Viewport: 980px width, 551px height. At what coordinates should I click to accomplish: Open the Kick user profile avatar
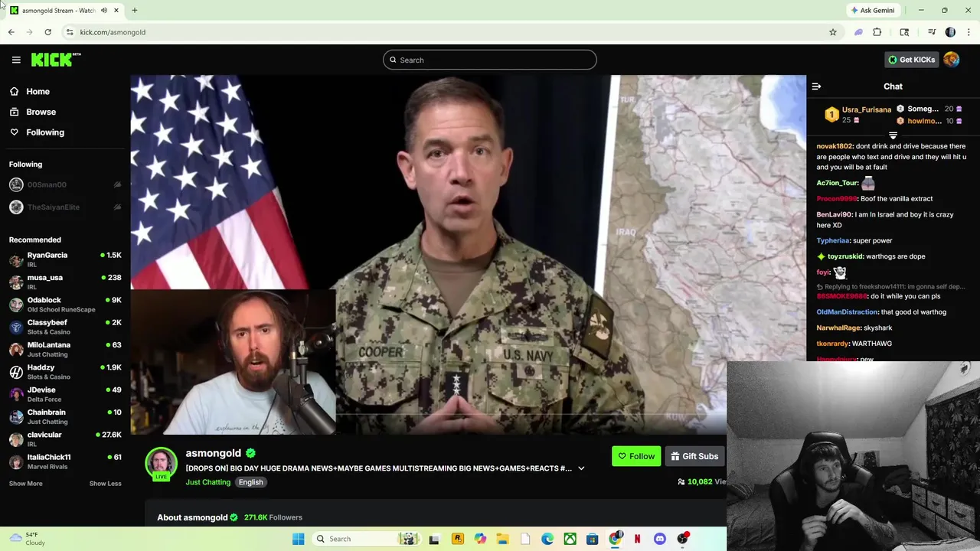952,60
